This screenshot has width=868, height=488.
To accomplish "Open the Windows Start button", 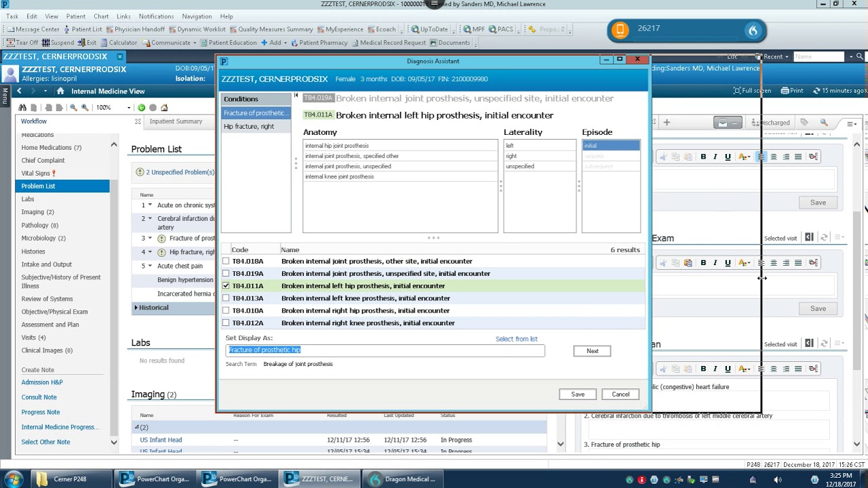I will (13, 479).
